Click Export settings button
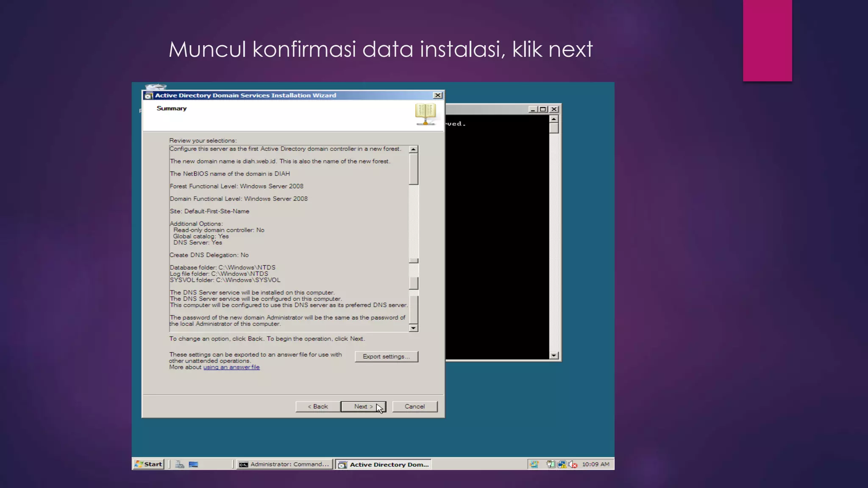Image resolution: width=868 pixels, height=488 pixels. 386,357
